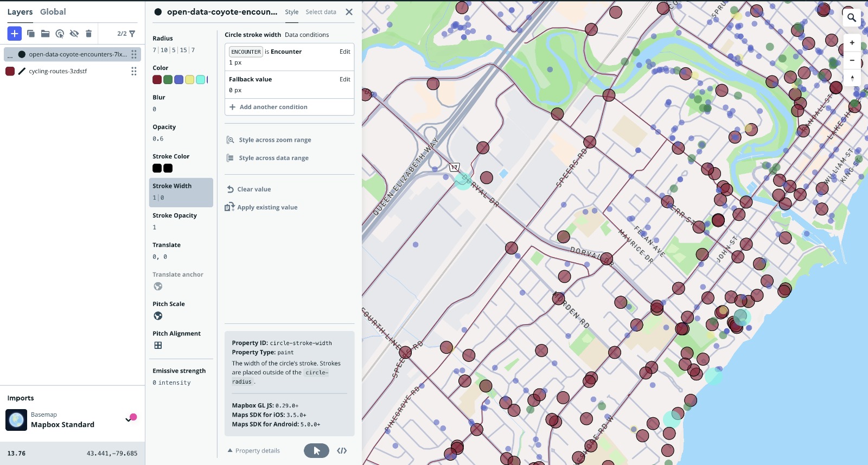Open the map search magnifier
868x465 pixels.
coord(852,18)
